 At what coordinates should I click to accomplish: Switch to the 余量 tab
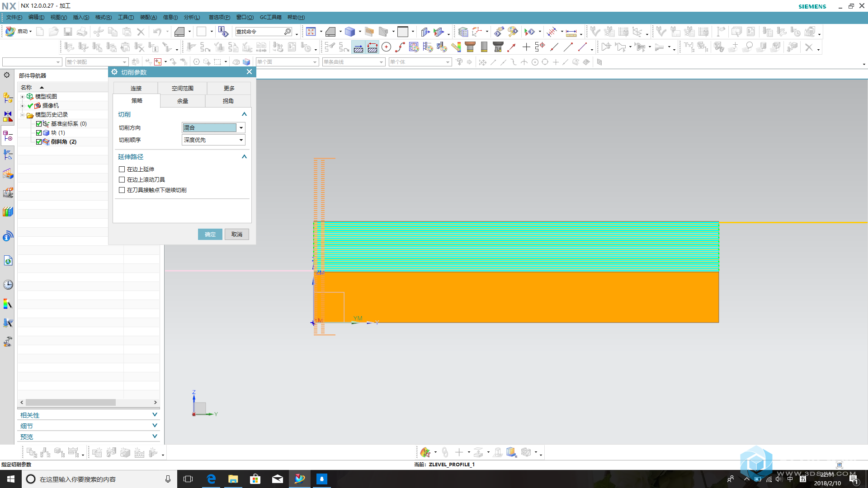pos(182,101)
